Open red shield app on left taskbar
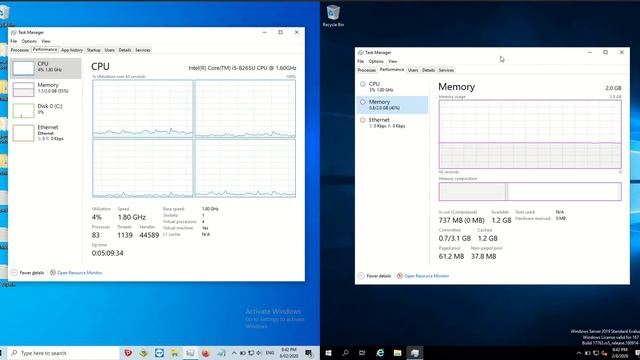Viewport: 640px width, 360px height. coord(128,353)
